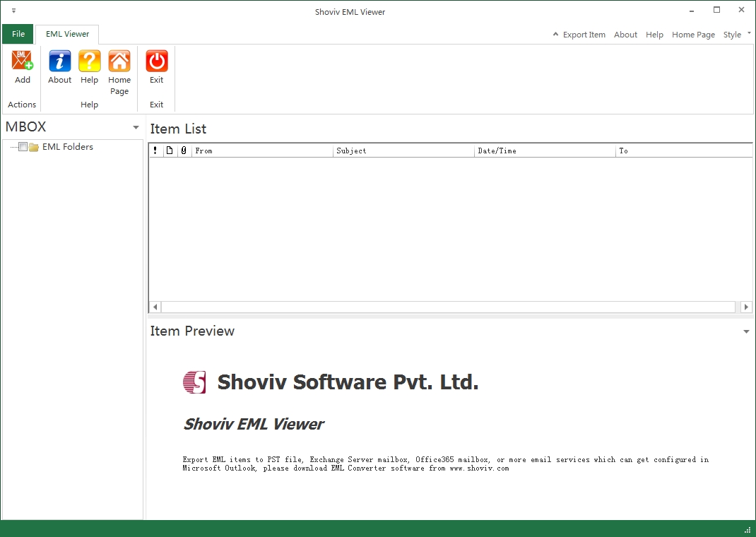Click the item list scroll-right arrow
756x537 pixels.
pos(746,307)
